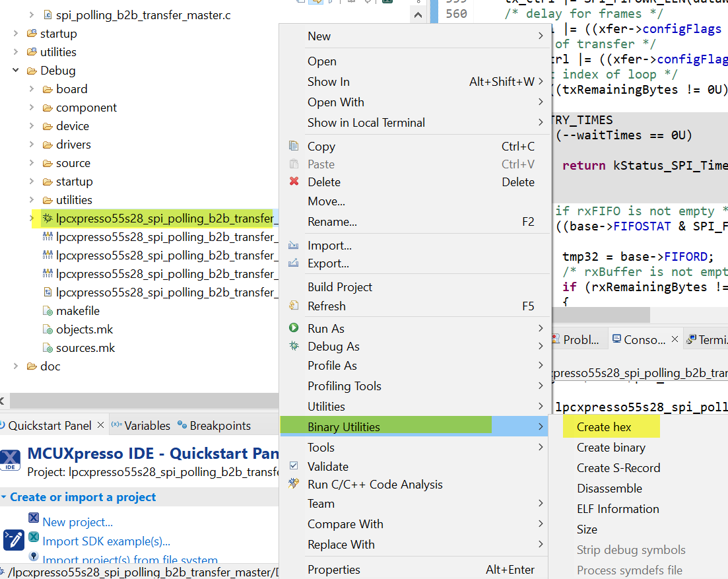Open the Binary Utilities submenu arrow
This screenshot has width=728, height=579.
541,426
